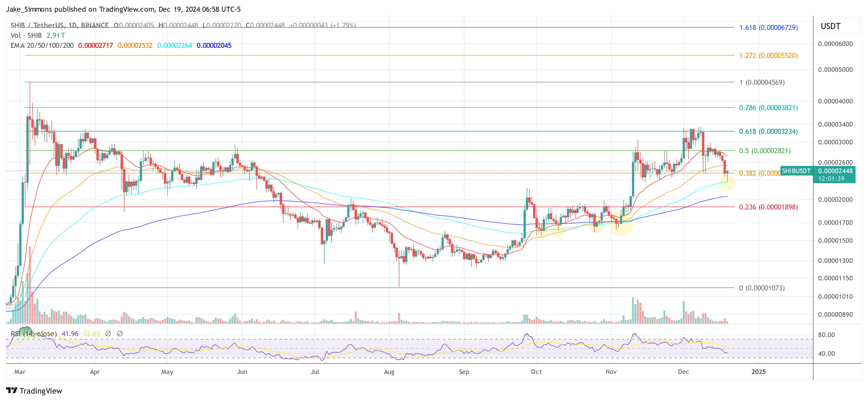Screen dimensions: 868x401
Task: Click the 2025 label on time axis
Action: point(758,372)
